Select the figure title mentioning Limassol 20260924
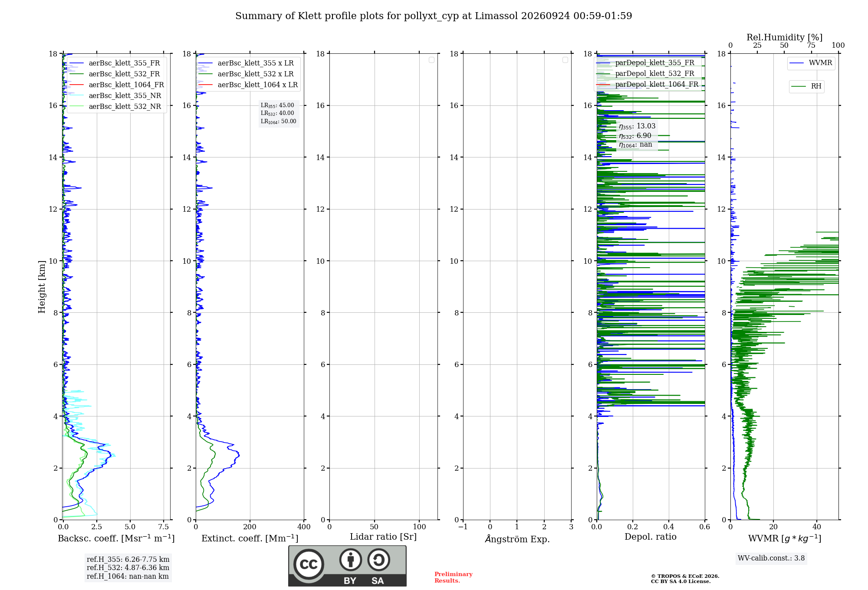This screenshot has height=590, width=868. pos(434,16)
